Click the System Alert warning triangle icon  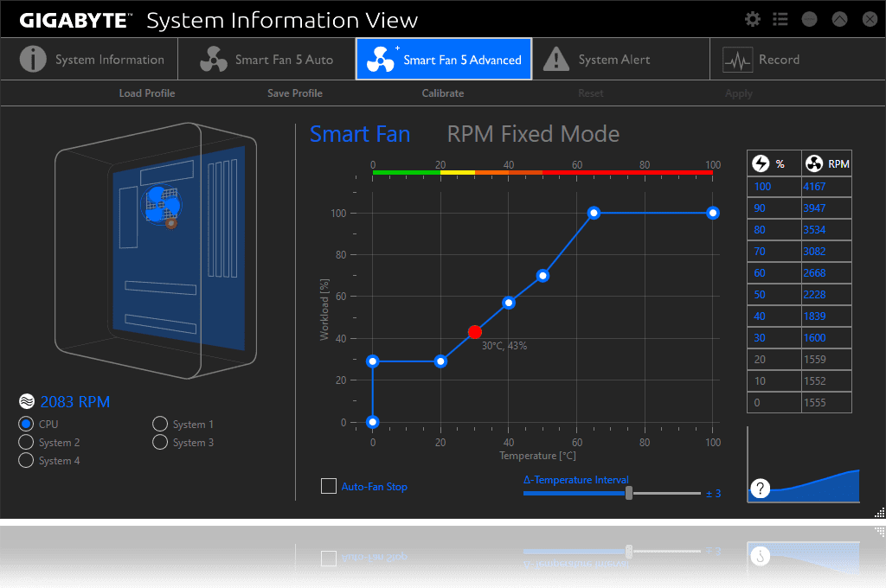tap(556, 60)
